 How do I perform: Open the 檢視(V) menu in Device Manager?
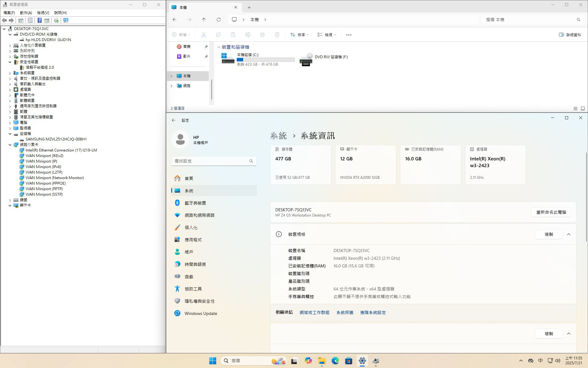[43, 13]
